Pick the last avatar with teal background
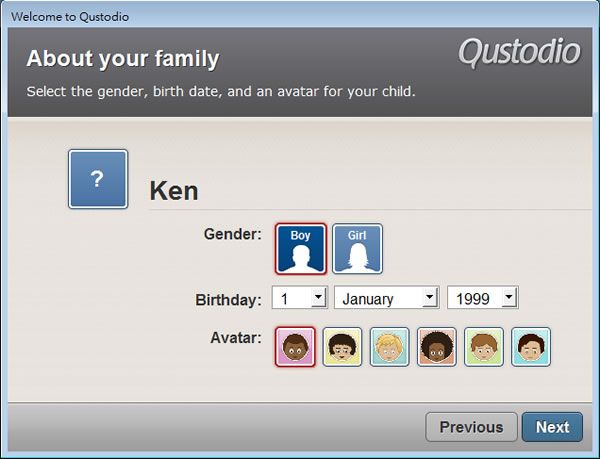The width and height of the screenshot is (600, 459). point(531,347)
